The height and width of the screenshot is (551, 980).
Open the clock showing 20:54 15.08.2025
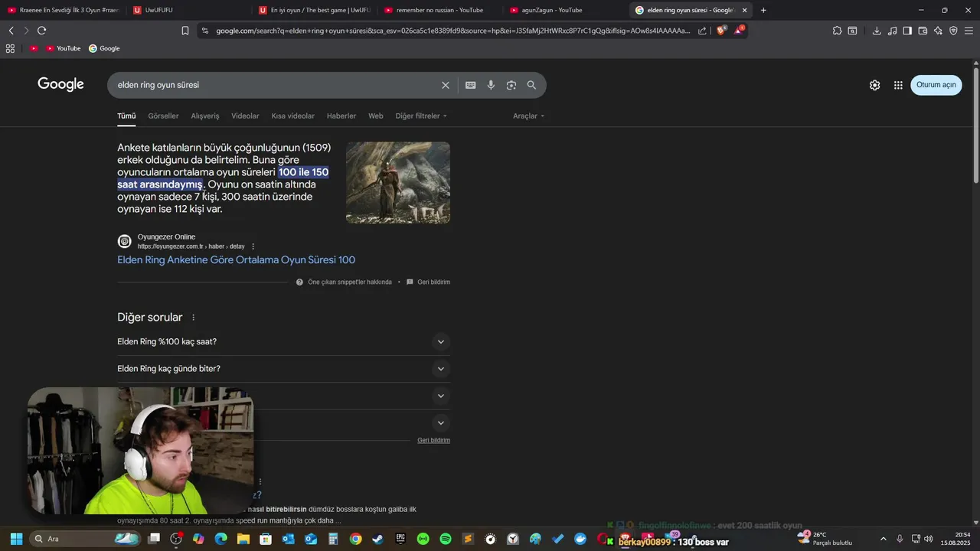click(956, 539)
